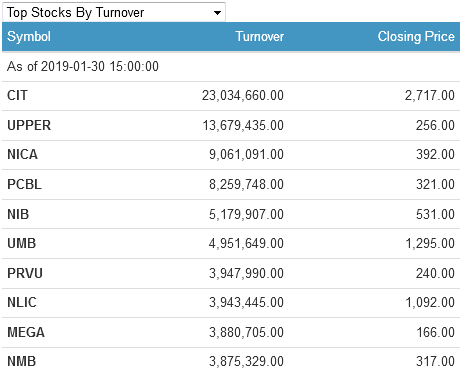Choose the NIB stock symbol

click(18, 214)
